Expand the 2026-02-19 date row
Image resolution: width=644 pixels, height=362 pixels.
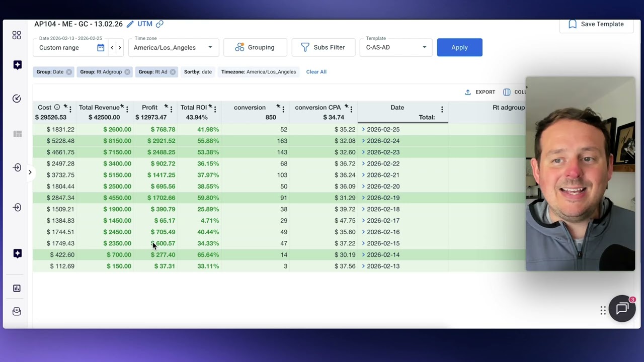363,198
